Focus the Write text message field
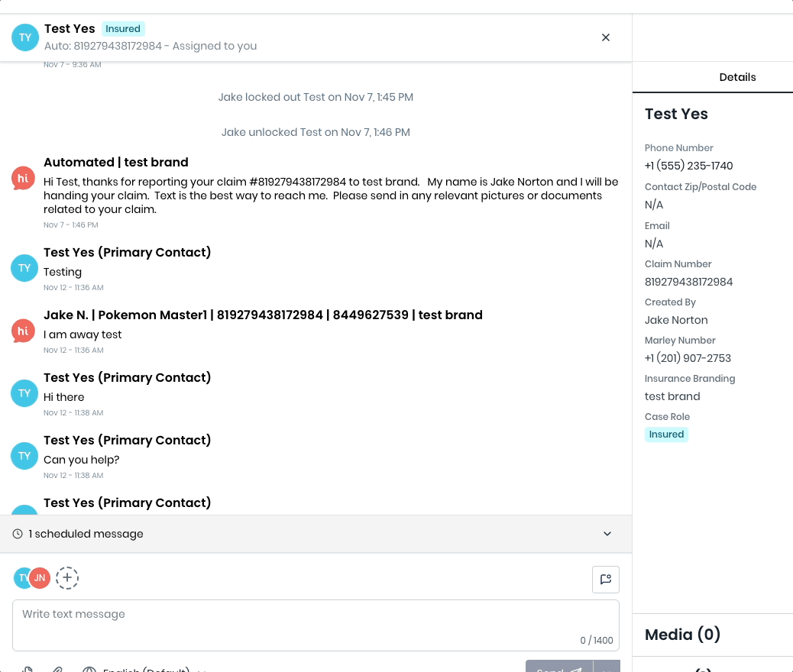This screenshot has width=793, height=672. (x=316, y=625)
